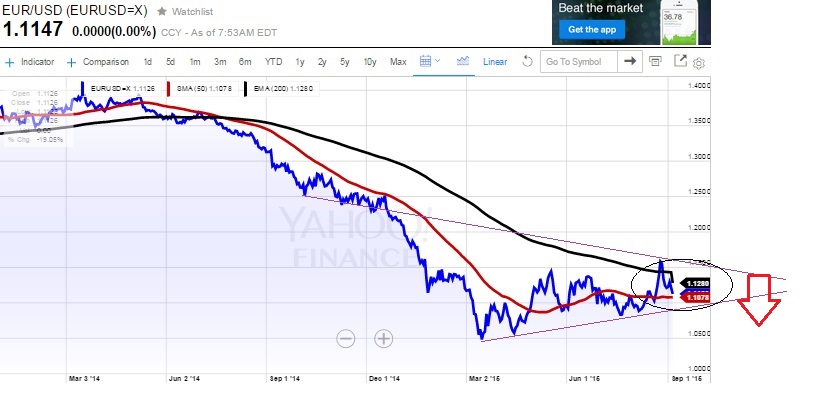The width and height of the screenshot is (836, 404).
Task: Zoom out using the minus circle
Action: pyautogui.click(x=346, y=338)
